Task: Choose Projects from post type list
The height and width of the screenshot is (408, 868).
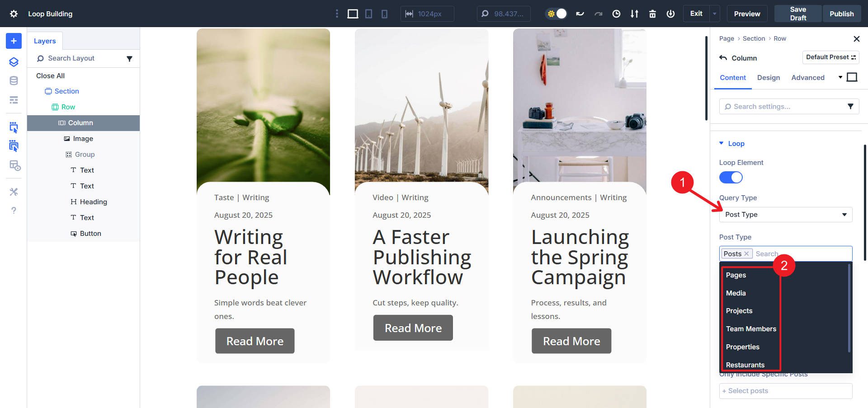Action: pyautogui.click(x=739, y=311)
